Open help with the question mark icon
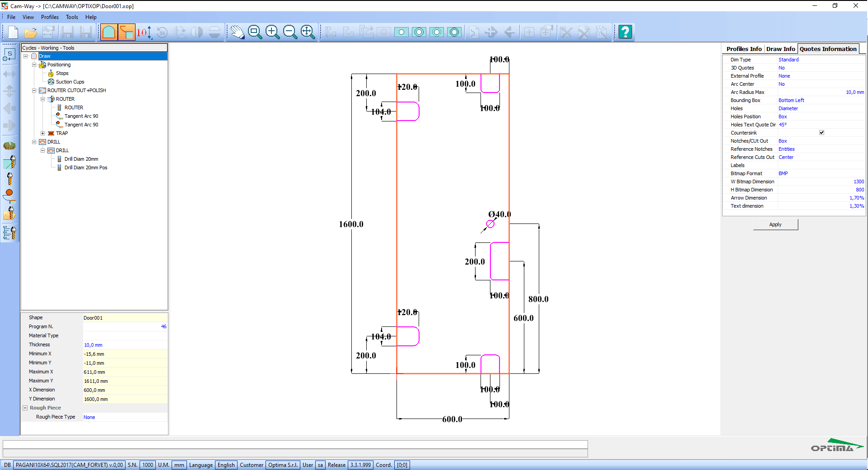 [x=625, y=32]
